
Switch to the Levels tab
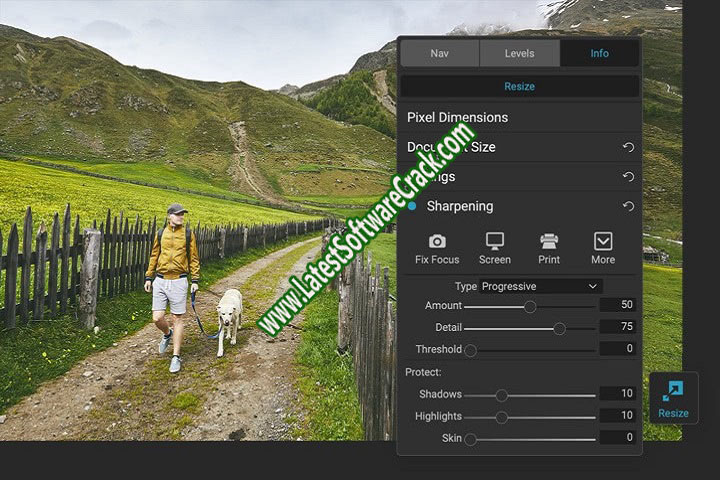[x=519, y=53]
